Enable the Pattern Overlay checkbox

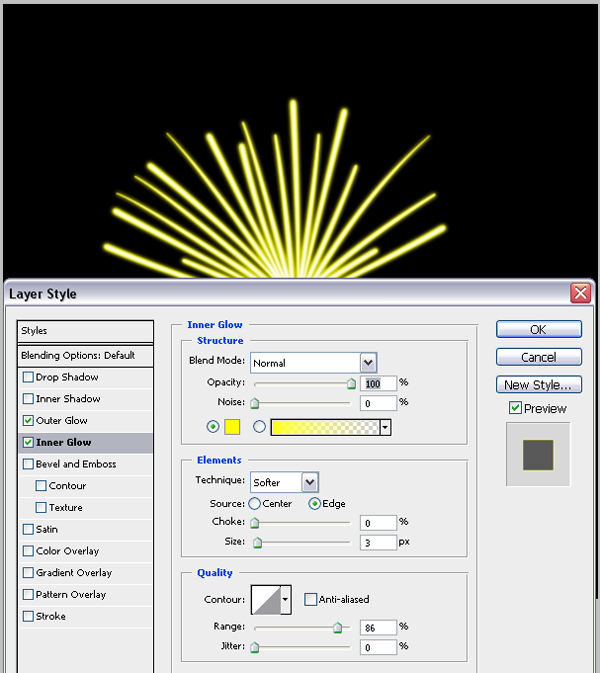click(28, 594)
